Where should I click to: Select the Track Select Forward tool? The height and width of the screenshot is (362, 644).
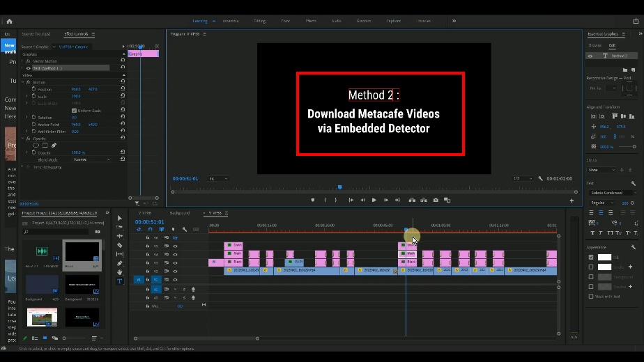[x=119, y=227]
